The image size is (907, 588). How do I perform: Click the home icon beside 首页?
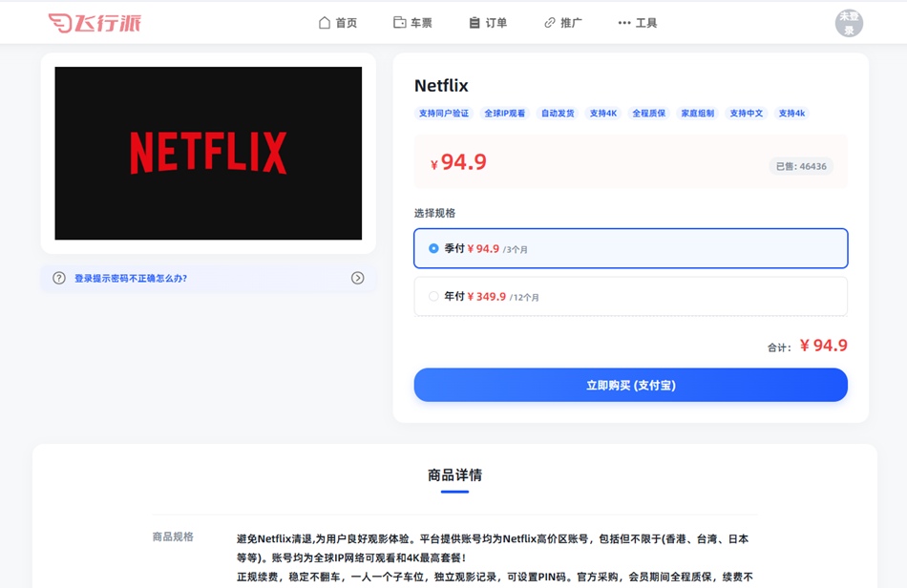(325, 23)
